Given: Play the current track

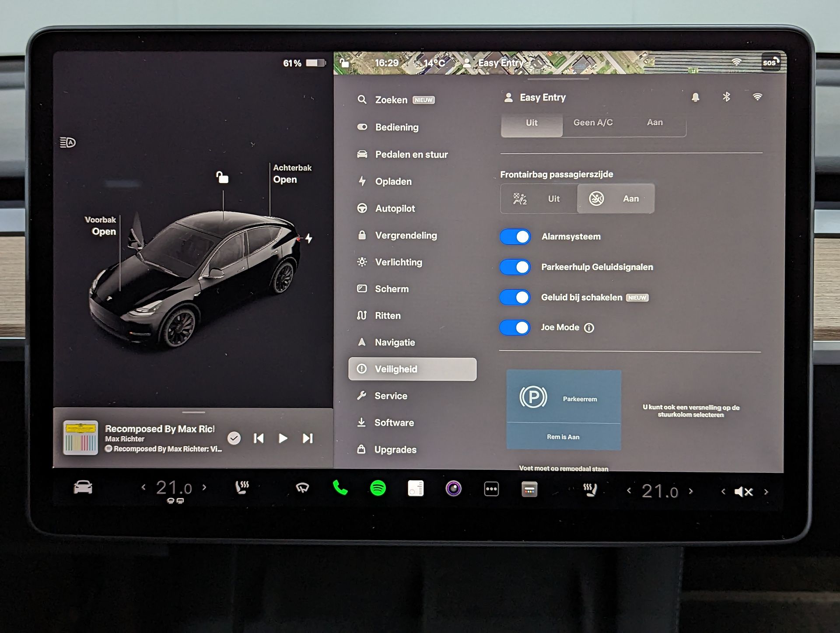Looking at the screenshot, I should pyautogui.click(x=283, y=438).
